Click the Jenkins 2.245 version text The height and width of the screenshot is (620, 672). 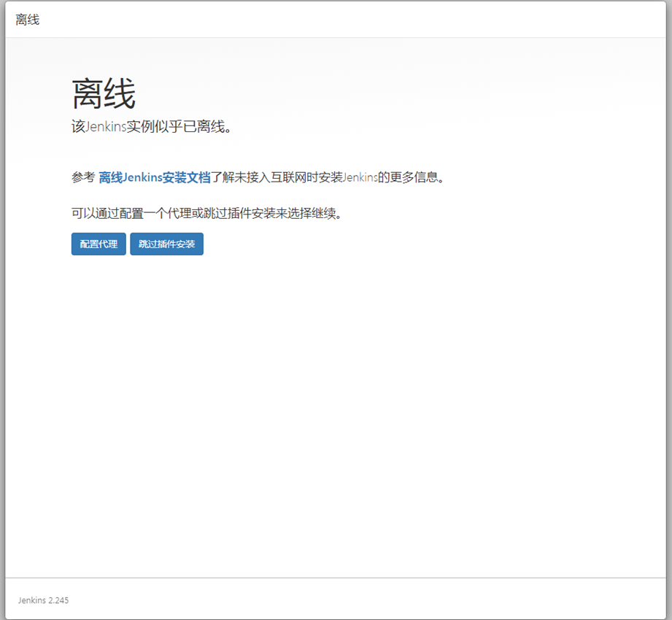tap(43, 600)
